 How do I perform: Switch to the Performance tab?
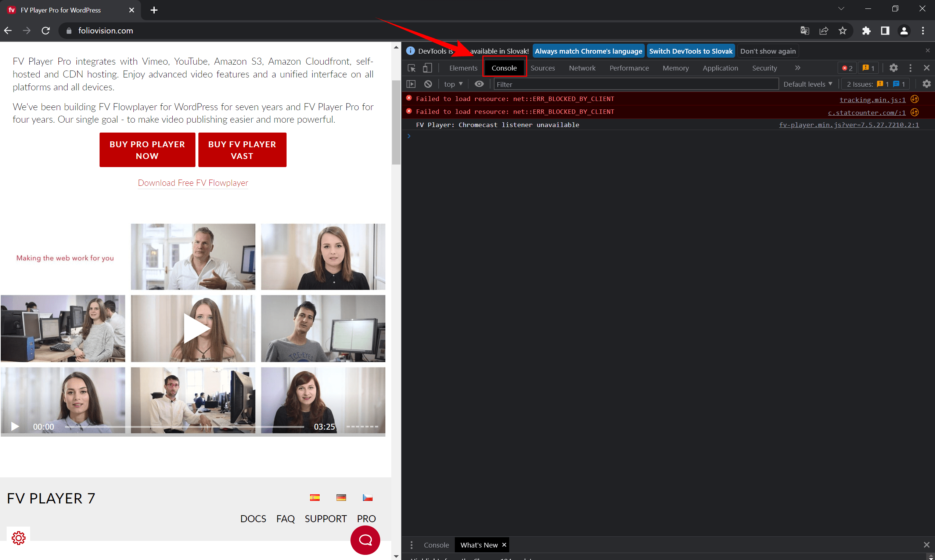click(629, 68)
